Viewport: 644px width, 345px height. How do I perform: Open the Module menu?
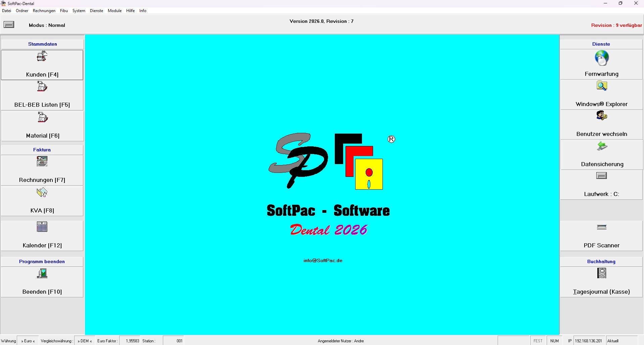[114, 11]
